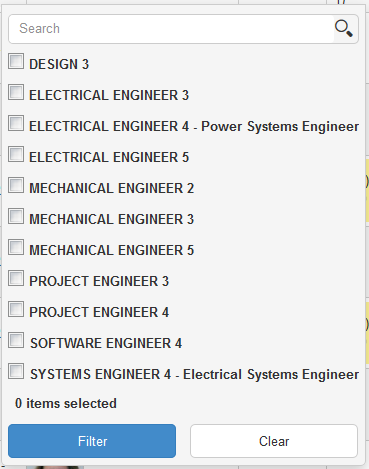369x469 pixels.
Task: Check SYSTEMS ENGINEER 4 Electrical Systems Engineer box
Action: pyautogui.click(x=16, y=371)
